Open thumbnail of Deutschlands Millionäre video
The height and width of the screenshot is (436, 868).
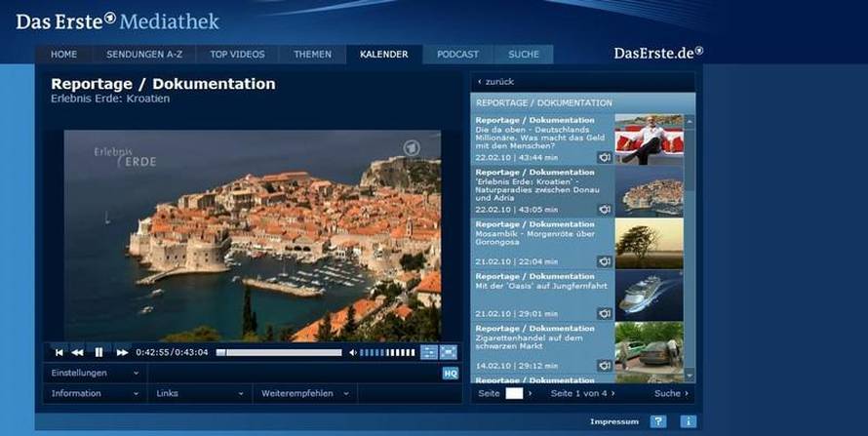pos(649,139)
